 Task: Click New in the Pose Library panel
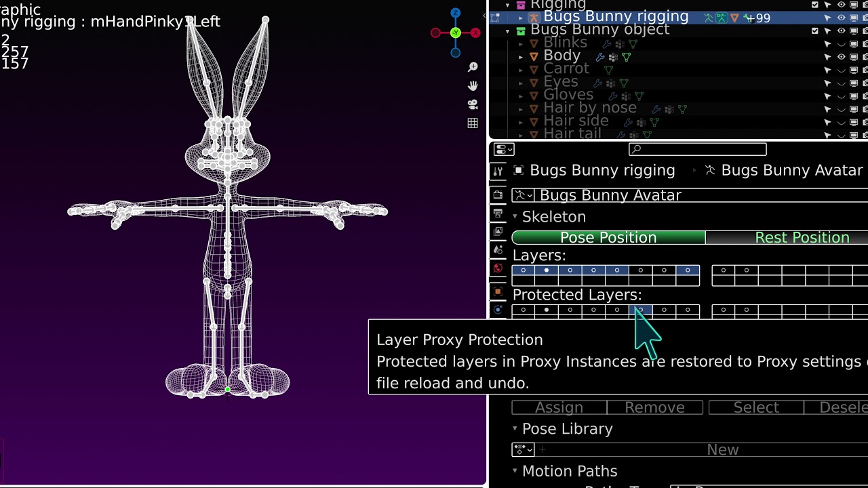[702, 449]
